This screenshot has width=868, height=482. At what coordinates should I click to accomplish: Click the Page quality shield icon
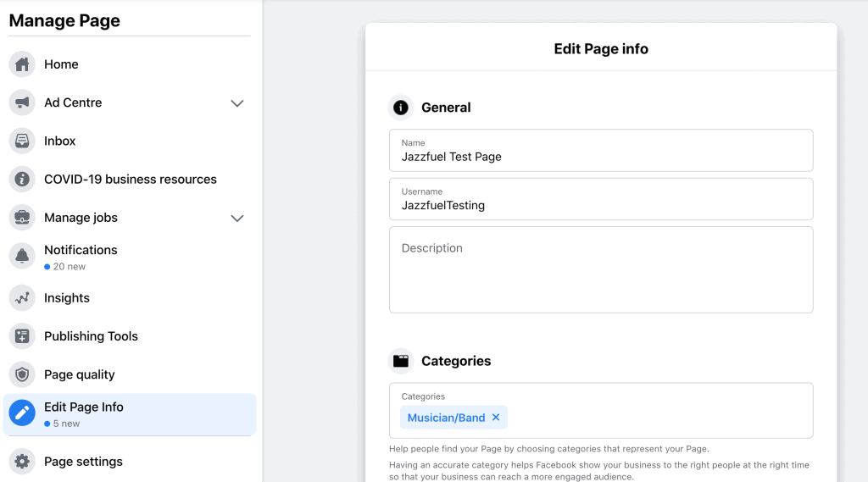pyautogui.click(x=22, y=374)
